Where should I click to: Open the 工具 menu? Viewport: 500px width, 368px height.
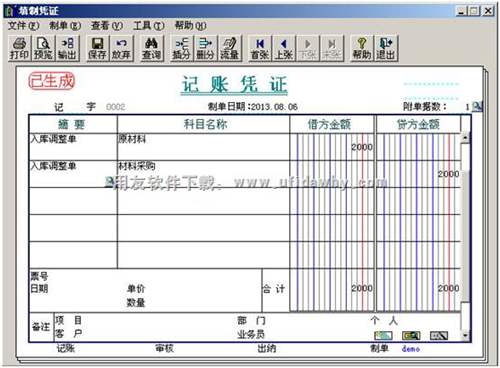[149, 25]
